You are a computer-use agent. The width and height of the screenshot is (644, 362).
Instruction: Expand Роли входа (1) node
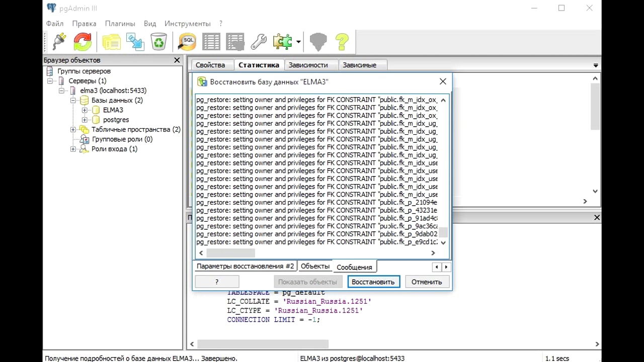click(73, 149)
